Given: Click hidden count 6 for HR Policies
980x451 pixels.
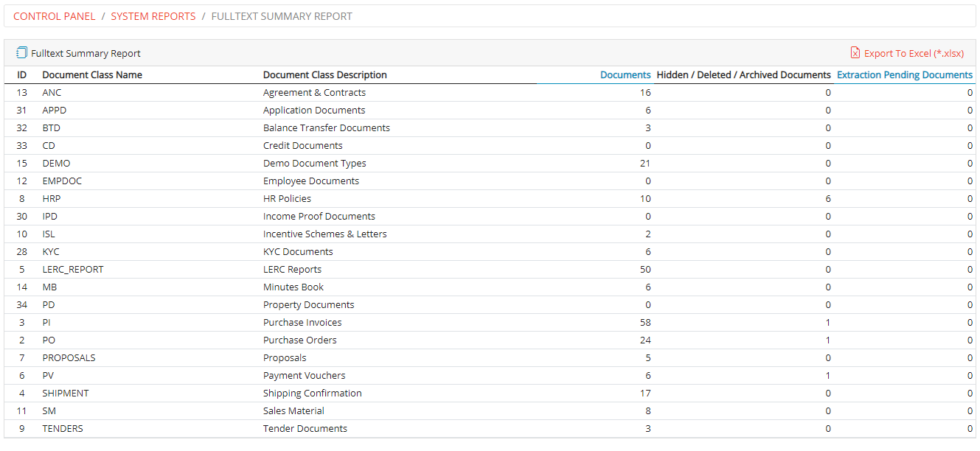Looking at the screenshot, I should (828, 199).
